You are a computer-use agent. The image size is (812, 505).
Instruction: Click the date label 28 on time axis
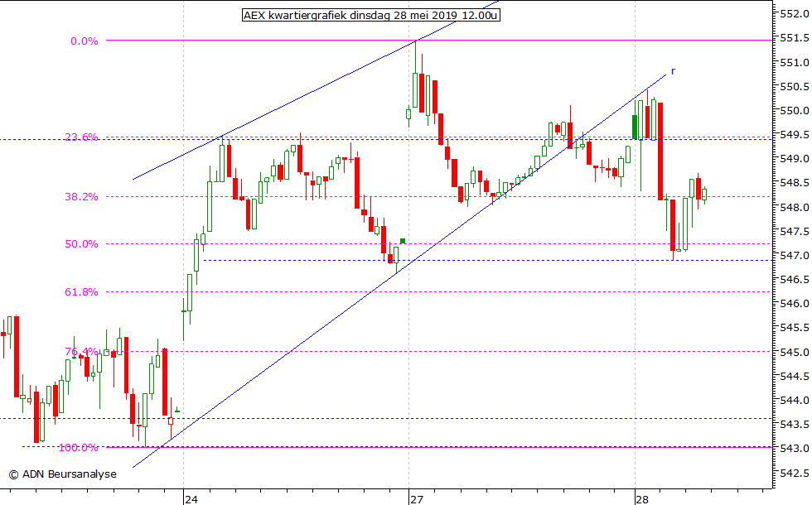(x=641, y=499)
